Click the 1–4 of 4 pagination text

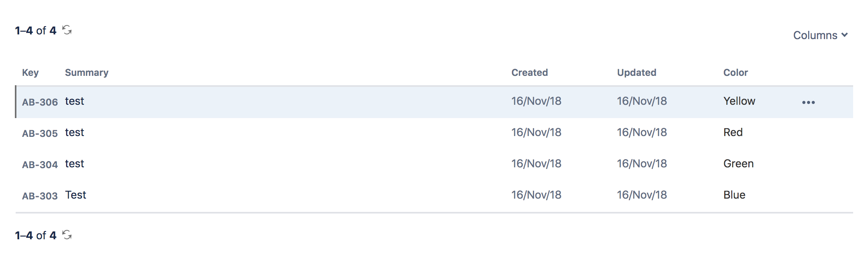tap(35, 30)
